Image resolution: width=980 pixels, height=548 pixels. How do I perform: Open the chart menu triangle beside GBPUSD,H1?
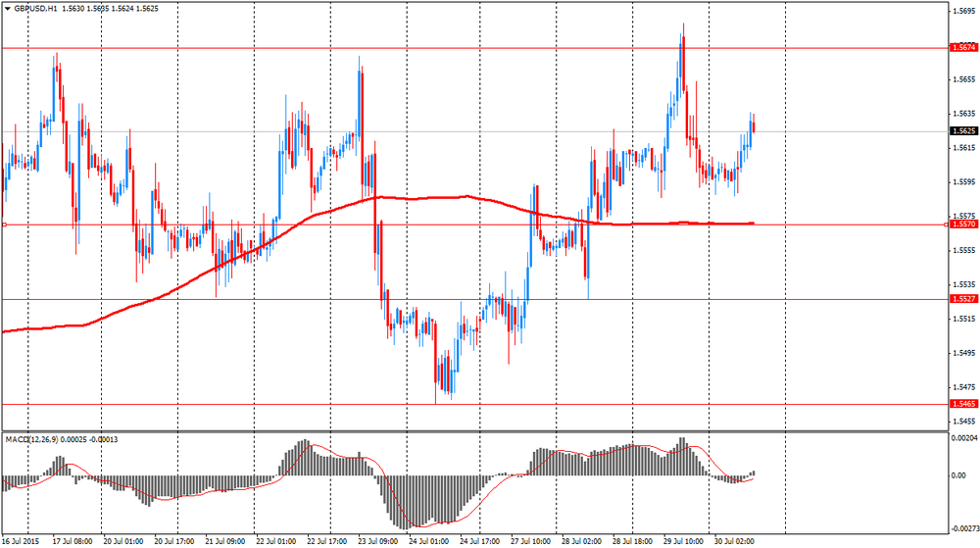7,9
